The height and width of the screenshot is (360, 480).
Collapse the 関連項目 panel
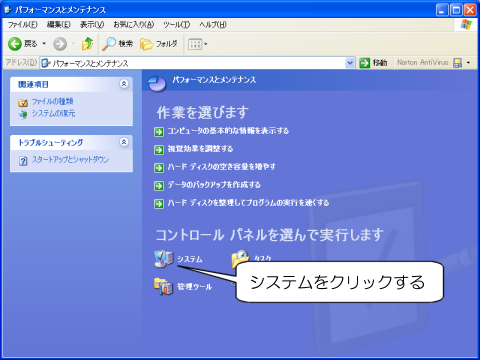click(x=124, y=84)
